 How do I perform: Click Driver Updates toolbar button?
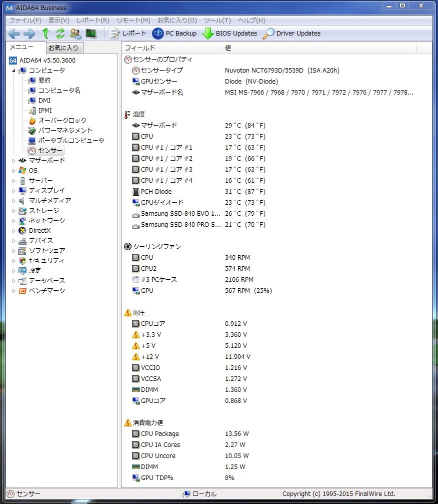coord(291,34)
